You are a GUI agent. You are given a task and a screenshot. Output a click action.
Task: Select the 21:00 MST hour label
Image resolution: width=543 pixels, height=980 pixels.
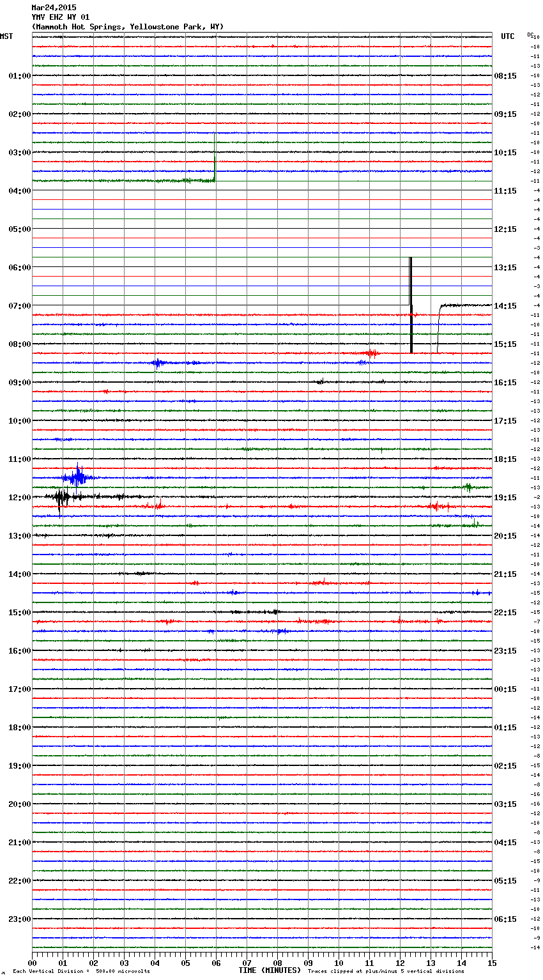coord(20,843)
